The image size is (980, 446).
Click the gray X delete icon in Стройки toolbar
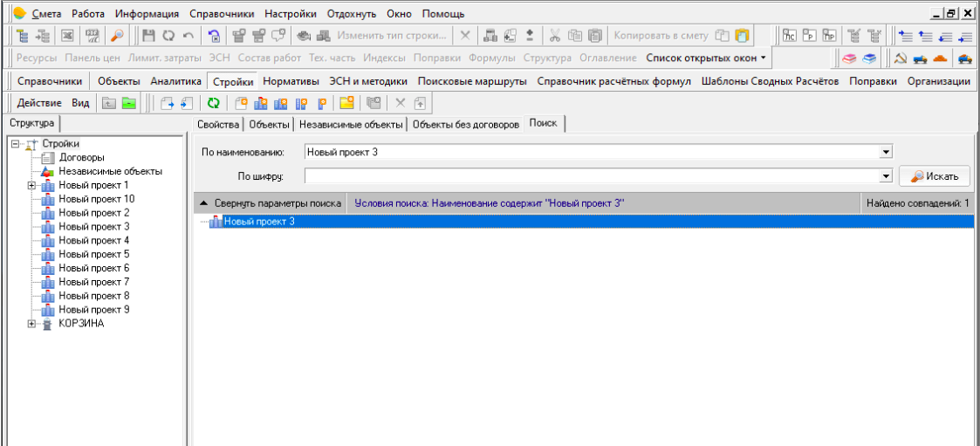pyautogui.click(x=400, y=103)
